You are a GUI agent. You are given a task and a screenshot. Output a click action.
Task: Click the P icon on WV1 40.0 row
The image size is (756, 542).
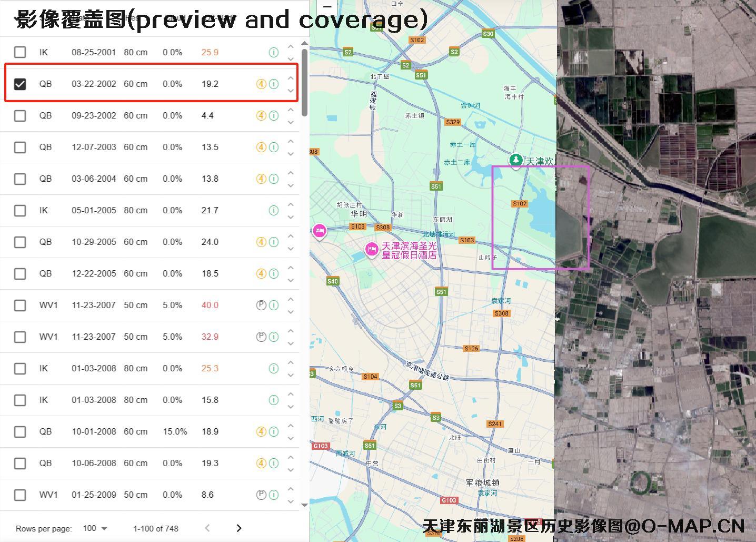[261, 305]
